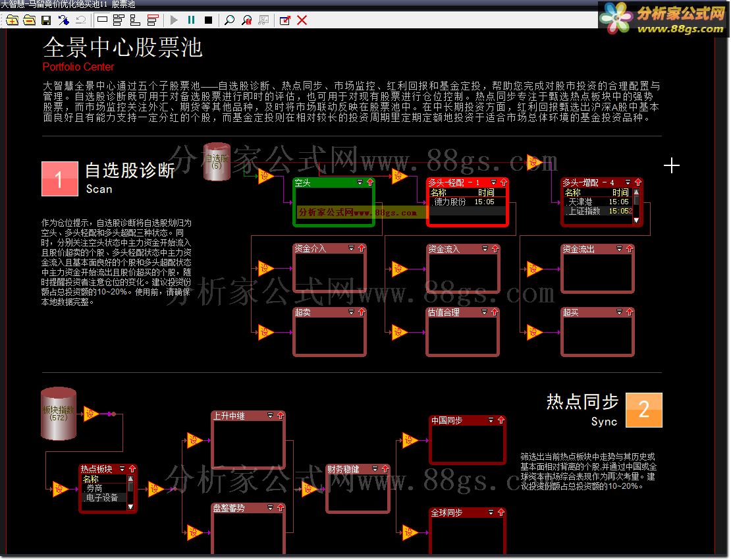Image resolution: width=731 pixels, height=560 pixels.
Task: Open the dropdown triangle on 资金流出 box
Action: coord(620,249)
